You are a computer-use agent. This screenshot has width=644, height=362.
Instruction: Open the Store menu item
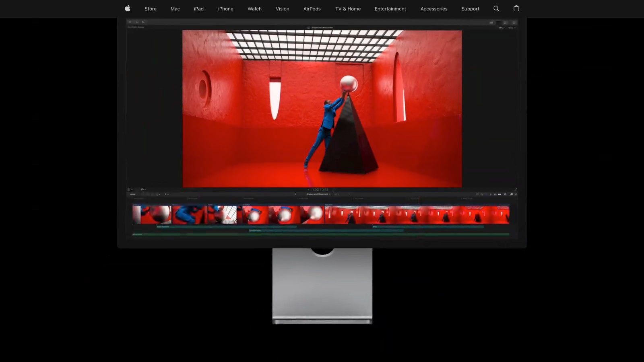(x=151, y=9)
